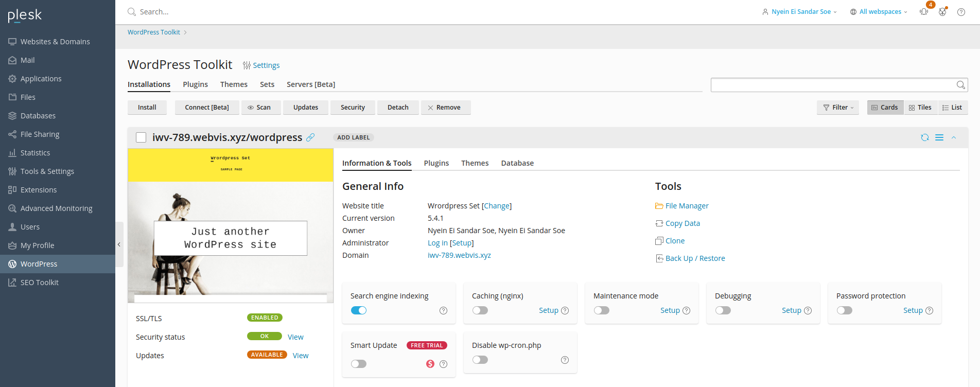Open the Back Up / Restore link
Viewport: 980px width, 387px height.
click(695, 258)
